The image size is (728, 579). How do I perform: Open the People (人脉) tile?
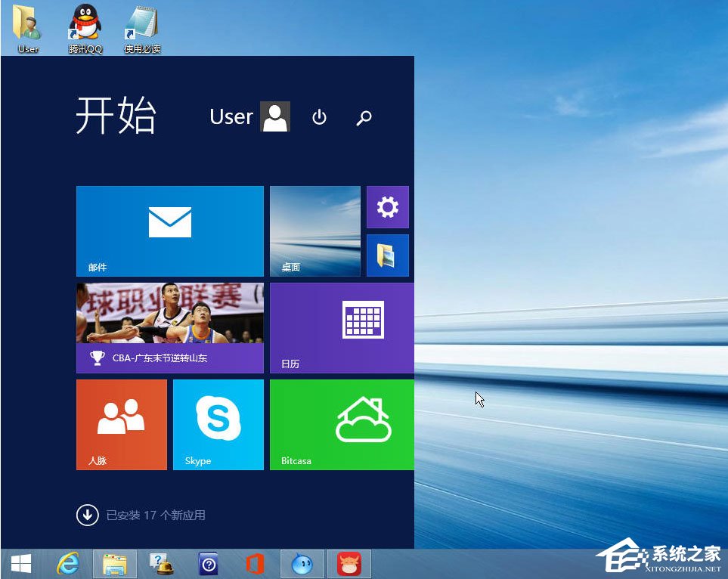point(121,424)
